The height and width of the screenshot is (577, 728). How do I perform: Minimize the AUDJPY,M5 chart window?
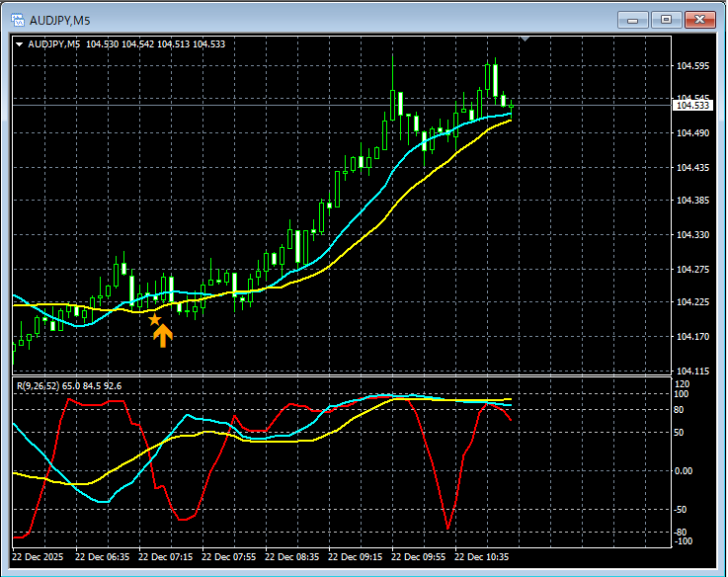tap(632, 19)
